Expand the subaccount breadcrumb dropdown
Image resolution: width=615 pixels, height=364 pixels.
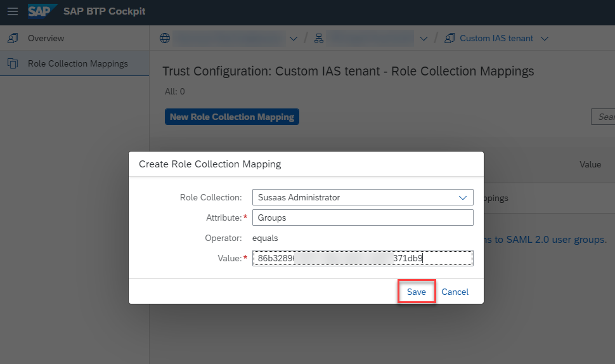coord(424,39)
